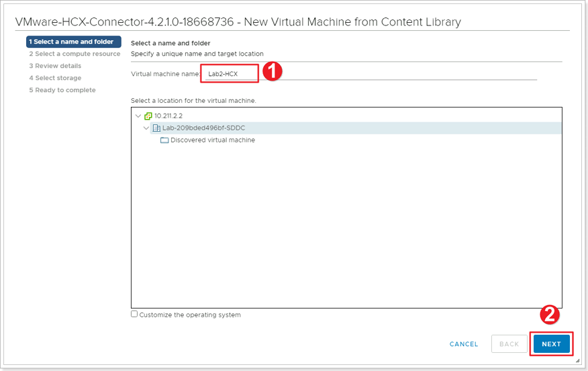Open step 5 Ready to complete
This screenshot has width=588, height=371.
[62, 90]
